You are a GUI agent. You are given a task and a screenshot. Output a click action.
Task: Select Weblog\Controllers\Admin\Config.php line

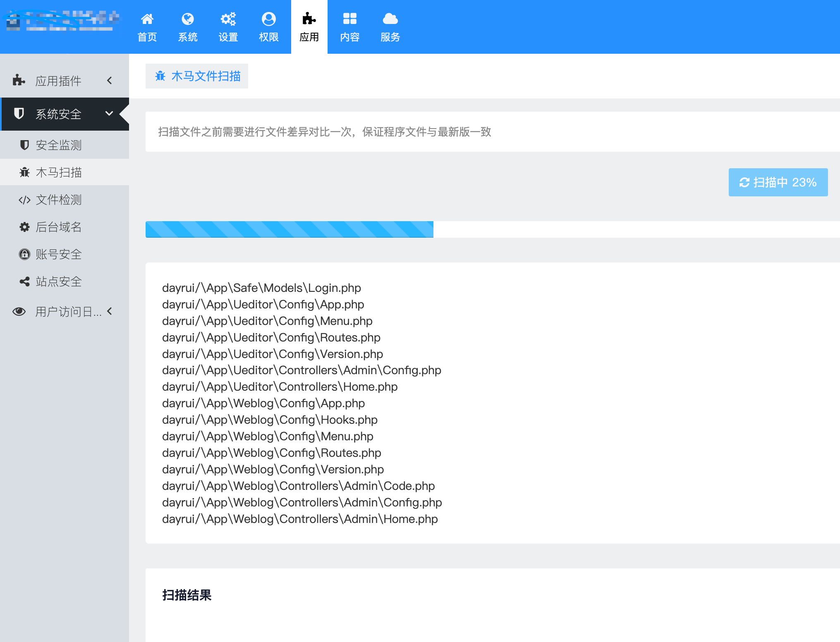pos(302,502)
